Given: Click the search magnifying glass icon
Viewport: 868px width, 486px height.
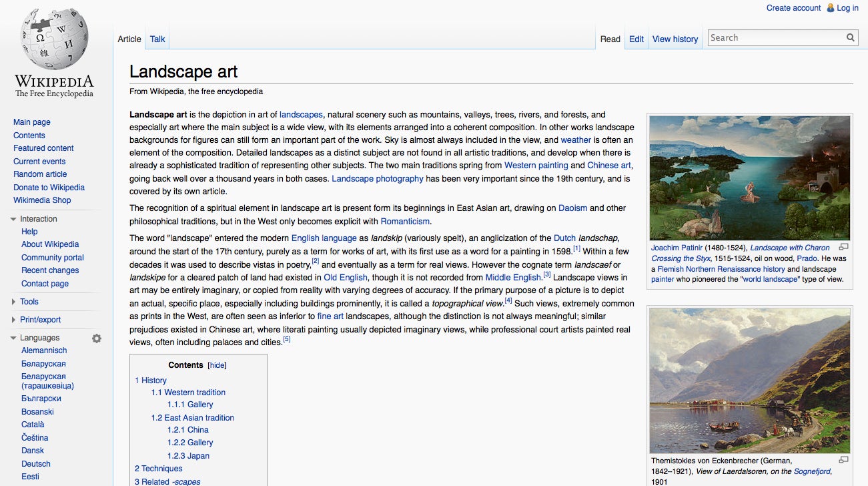Looking at the screenshot, I should pyautogui.click(x=851, y=38).
